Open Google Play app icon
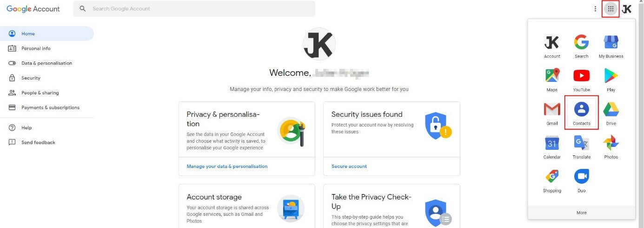Viewport: 644px width, 228px height. tap(611, 78)
